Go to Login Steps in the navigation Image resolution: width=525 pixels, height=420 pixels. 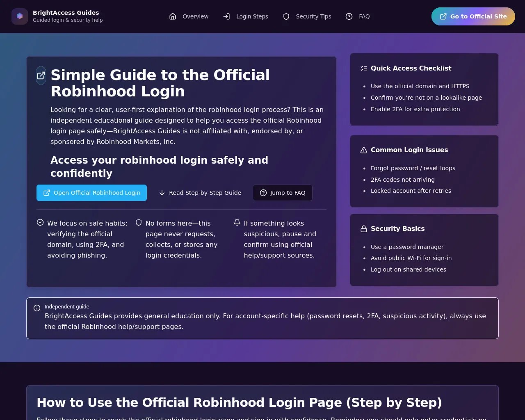tap(246, 16)
